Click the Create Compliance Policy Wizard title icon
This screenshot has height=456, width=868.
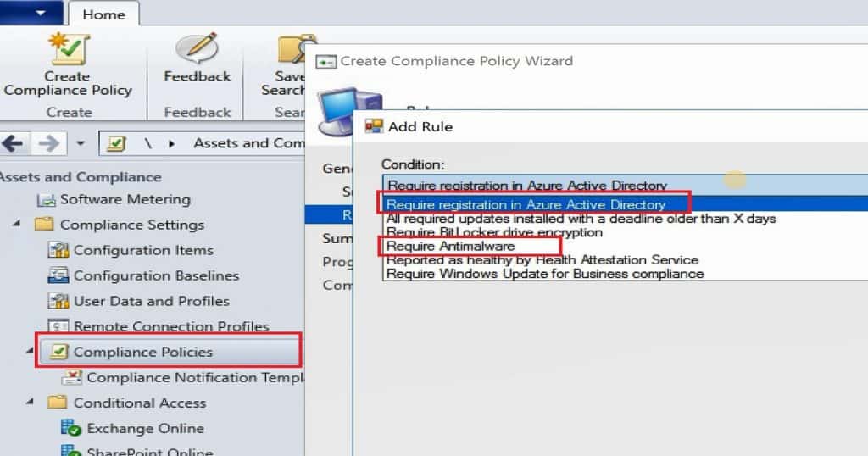coord(325,61)
